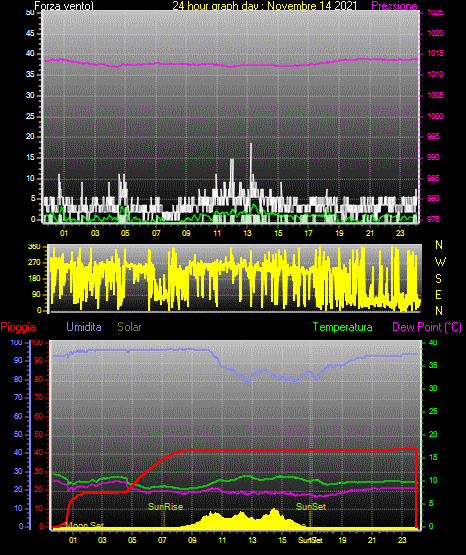Viewport: 466px width, 555px height.
Task: Click the 13 hour tick on wind graph
Action: (247, 233)
